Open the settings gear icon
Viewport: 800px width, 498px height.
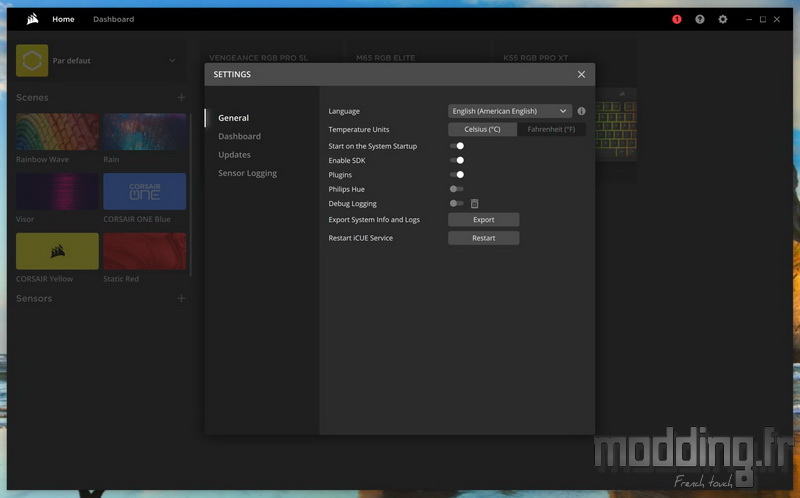[722, 19]
